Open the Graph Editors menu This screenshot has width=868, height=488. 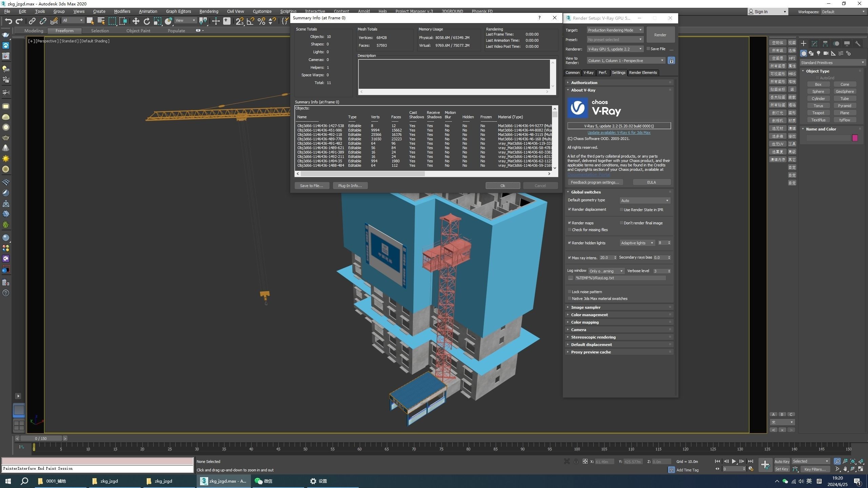coord(178,11)
